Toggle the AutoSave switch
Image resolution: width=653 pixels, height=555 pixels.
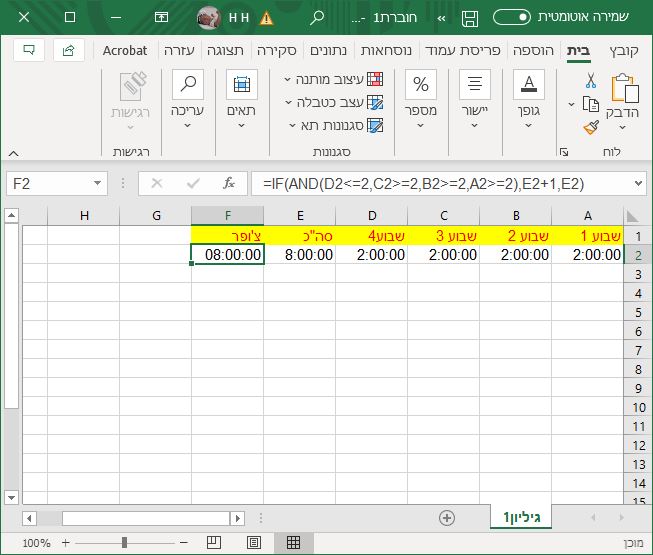click(511, 17)
